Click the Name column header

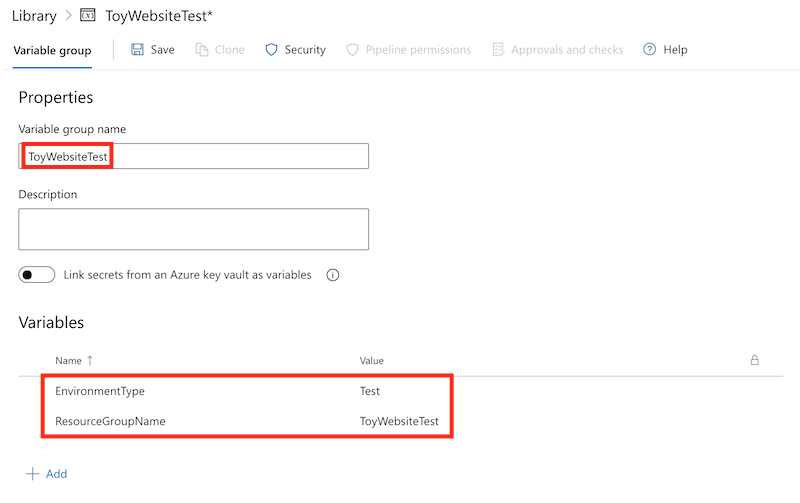68,361
